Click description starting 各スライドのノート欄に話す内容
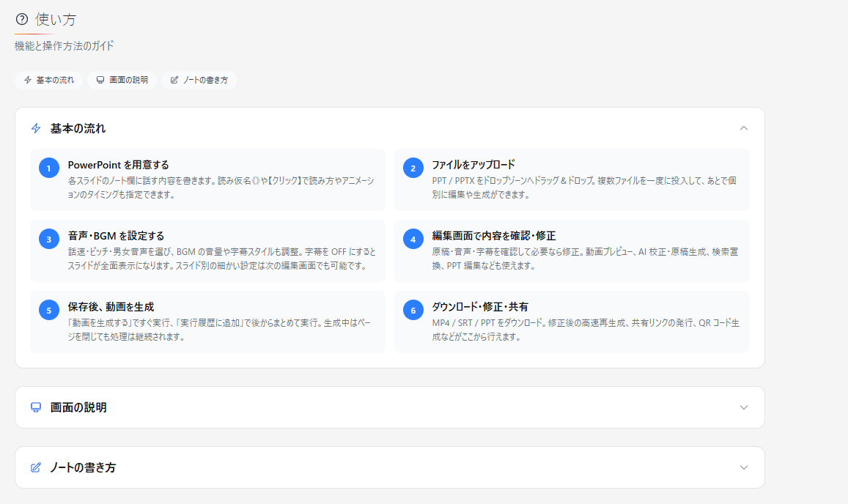Viewport: 848px width, 504px height. coord(221,188)
